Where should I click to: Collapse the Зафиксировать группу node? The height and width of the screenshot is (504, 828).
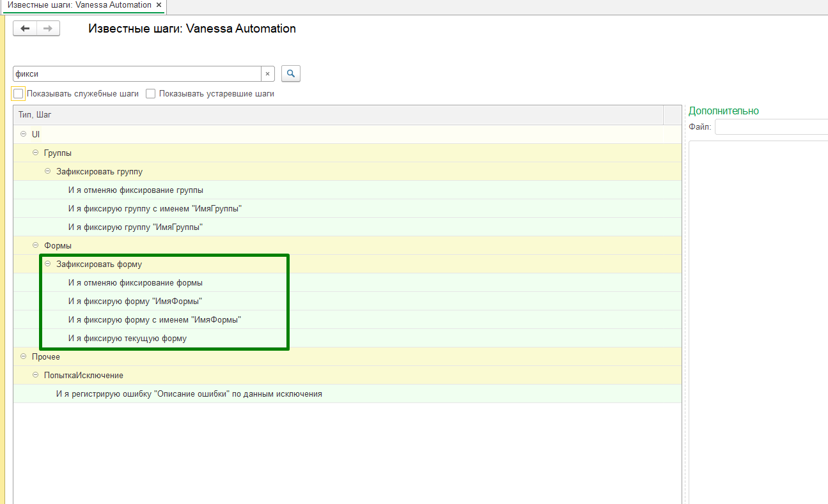click(x=48, y=171)
